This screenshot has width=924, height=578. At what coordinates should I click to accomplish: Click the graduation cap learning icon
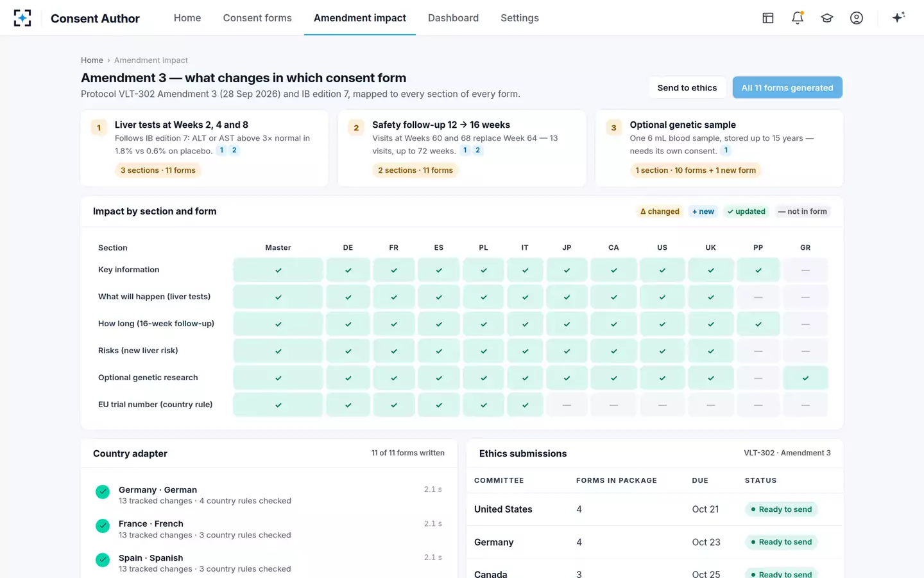[x=827, y=18]
